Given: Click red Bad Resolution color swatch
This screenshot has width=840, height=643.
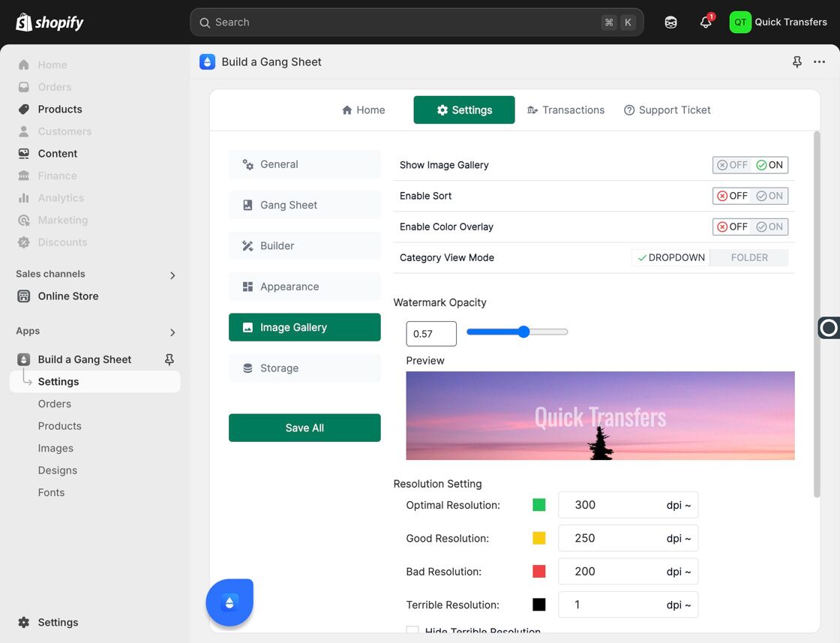Looking at the screenshot, I should [x=539, y=571].
